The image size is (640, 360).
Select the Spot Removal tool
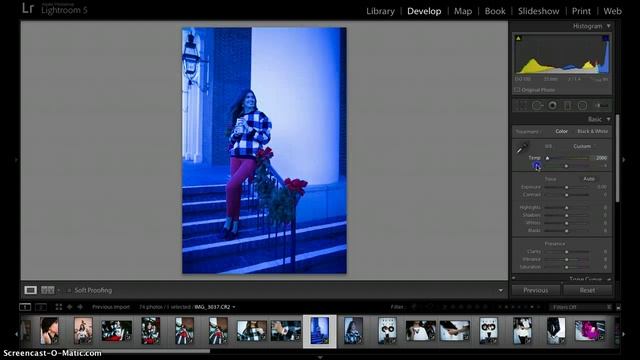click(x=537, y=106)
